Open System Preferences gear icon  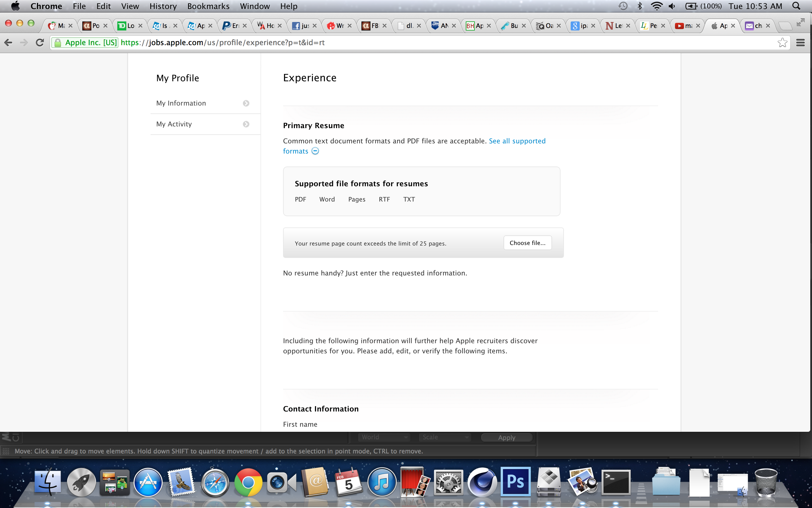point(449,482)
